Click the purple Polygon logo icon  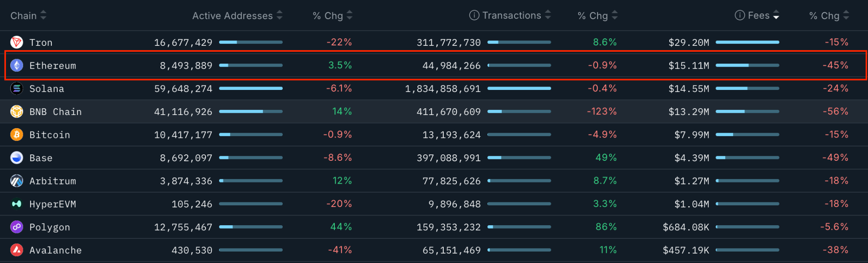17,227
